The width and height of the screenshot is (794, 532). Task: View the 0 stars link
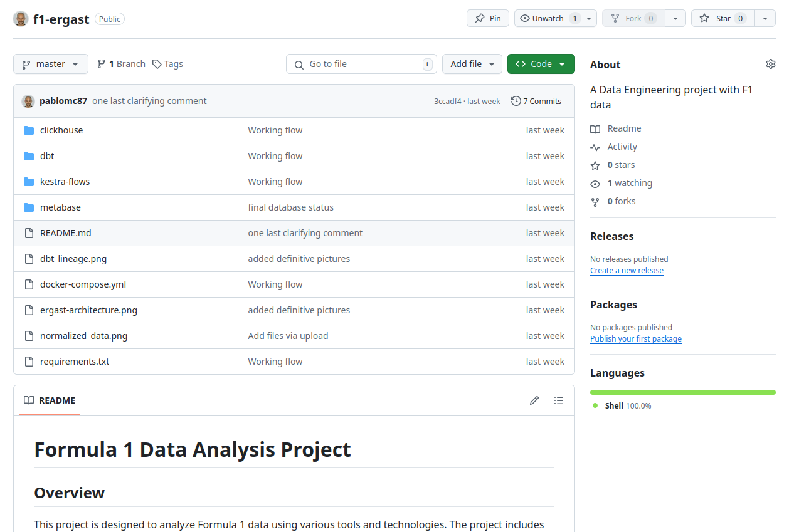coord(613,165)
